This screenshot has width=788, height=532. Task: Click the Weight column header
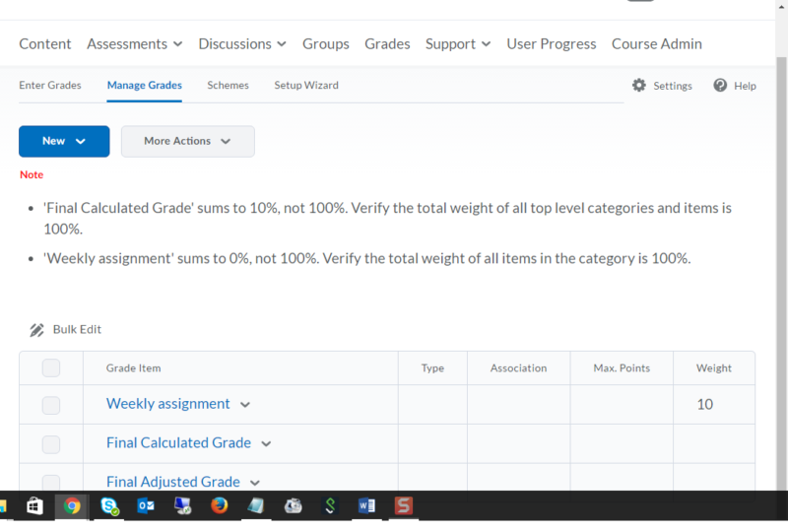(713, 368)
